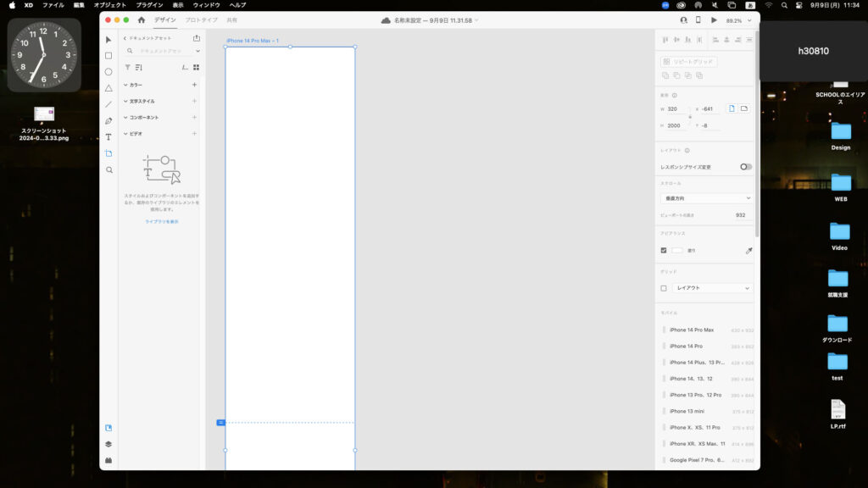Set artboard to portrait orientation

pos(732,109)
